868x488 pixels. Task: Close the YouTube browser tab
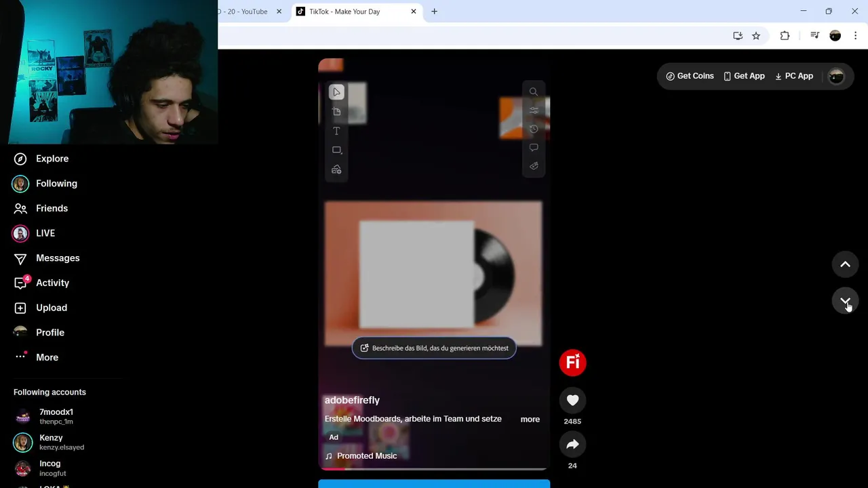tap(279, 12)
